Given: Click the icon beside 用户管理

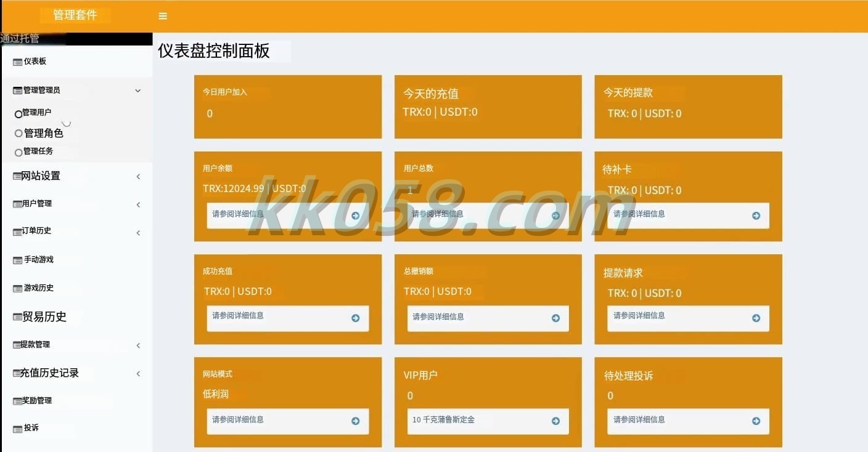Looking at the screenshot, I should pyautogui.click(x=17, y=204).
